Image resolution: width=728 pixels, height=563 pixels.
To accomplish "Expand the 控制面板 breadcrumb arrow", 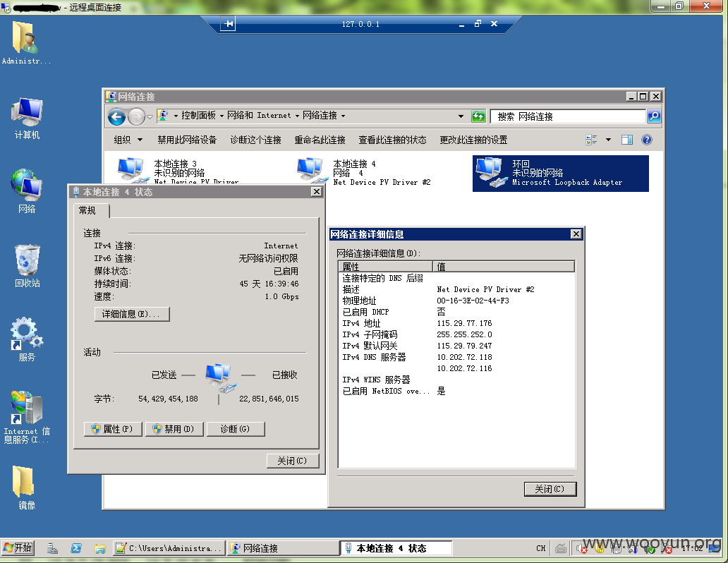I will tap(222, 116).
